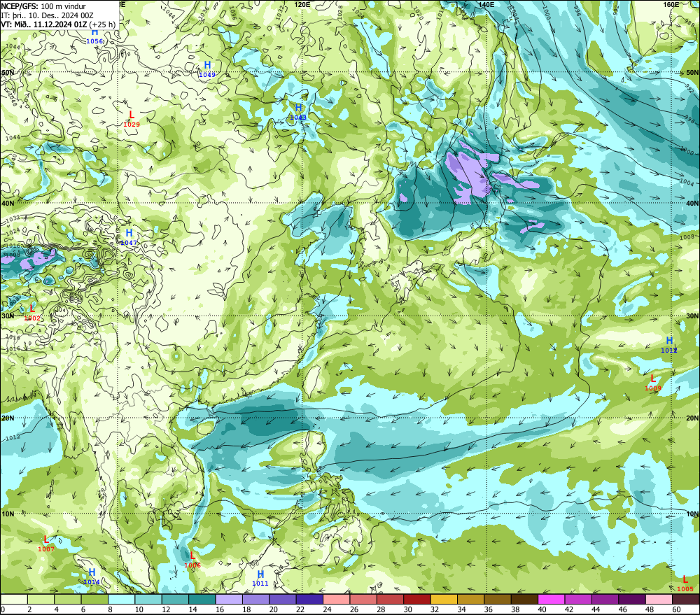Image resolution: width=700 pixels, height=615 pixels.
Task: Click the 1012 isobar label near 20N left
Action: tap(13, 437)
